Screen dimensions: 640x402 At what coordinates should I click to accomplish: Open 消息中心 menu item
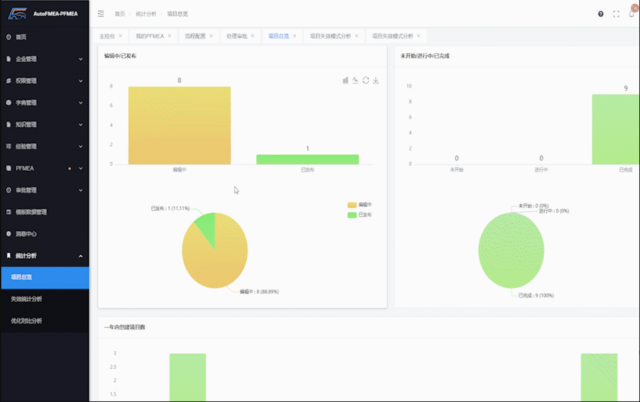pyautogui.click(x=45, y=234)
